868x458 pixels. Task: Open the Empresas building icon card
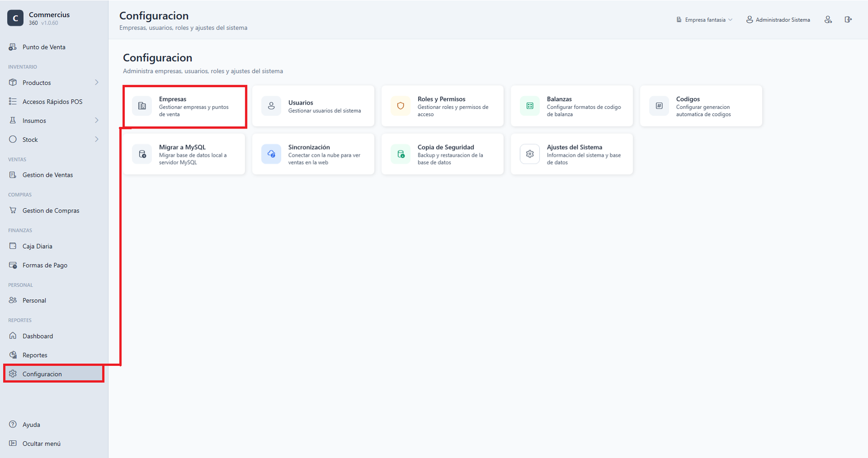coord(142,106)
